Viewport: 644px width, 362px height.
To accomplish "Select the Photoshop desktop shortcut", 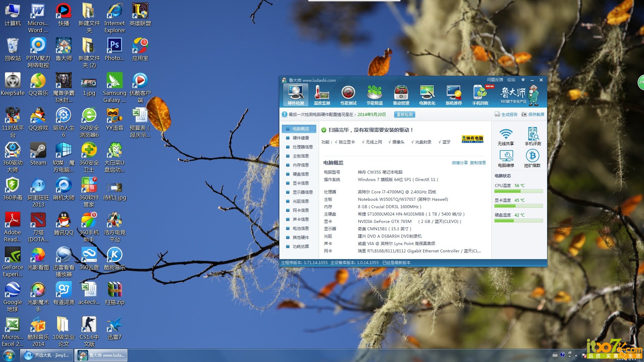I will [115, 50].
